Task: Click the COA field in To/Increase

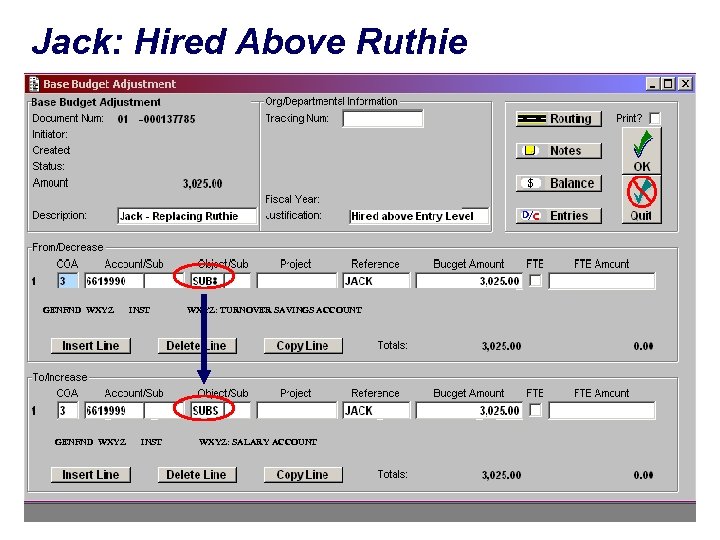Action: 68,410
